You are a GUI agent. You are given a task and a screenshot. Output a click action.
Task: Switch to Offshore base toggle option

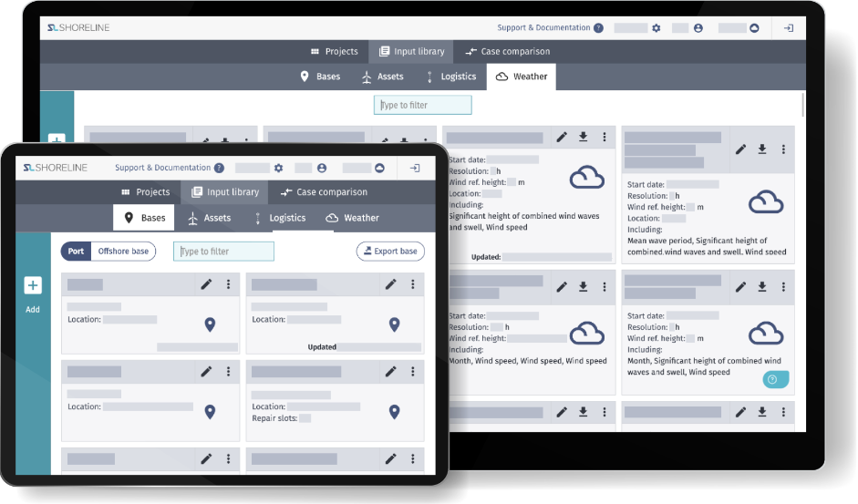[x=123, y=252]
